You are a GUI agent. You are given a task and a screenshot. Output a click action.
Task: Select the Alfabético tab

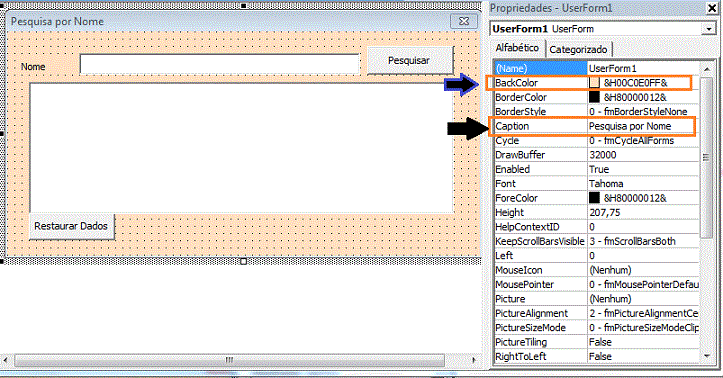click(x=517, y=48)
